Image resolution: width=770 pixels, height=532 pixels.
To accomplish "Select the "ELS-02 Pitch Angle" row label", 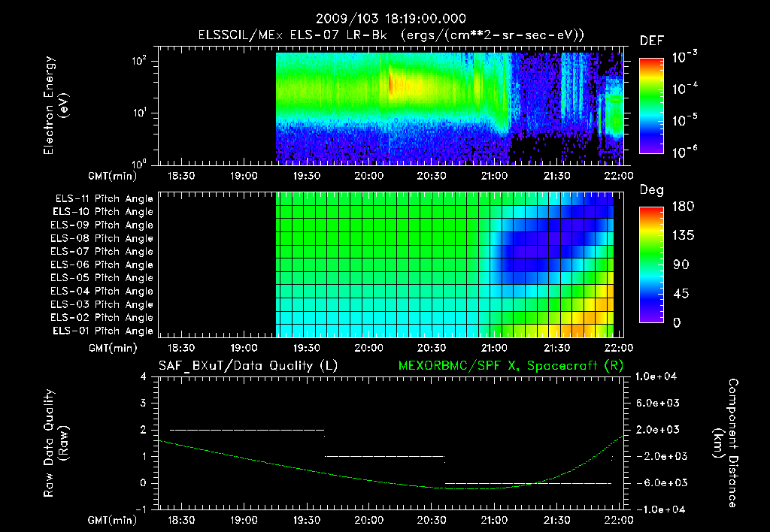I will [x=102, y=318].
